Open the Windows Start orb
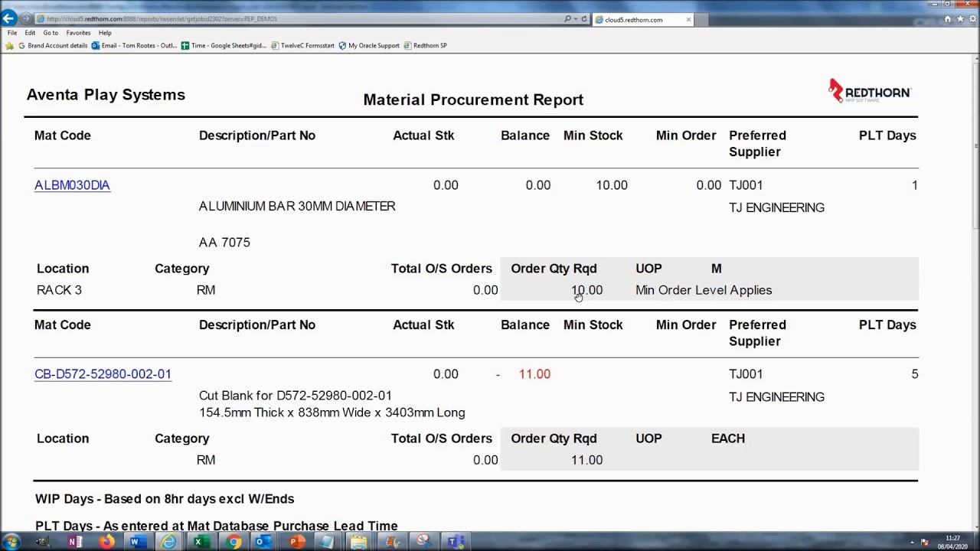 (x=11, y=542)
